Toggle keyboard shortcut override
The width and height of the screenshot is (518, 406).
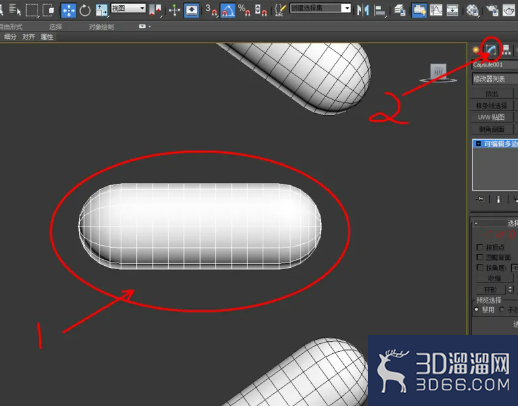coord(192,10)
